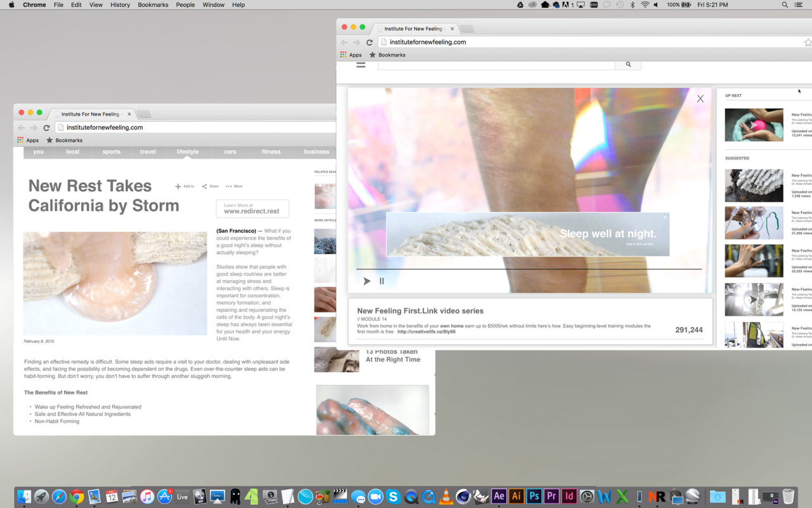Launch Photoshop from the Dock

click(534, 497)
